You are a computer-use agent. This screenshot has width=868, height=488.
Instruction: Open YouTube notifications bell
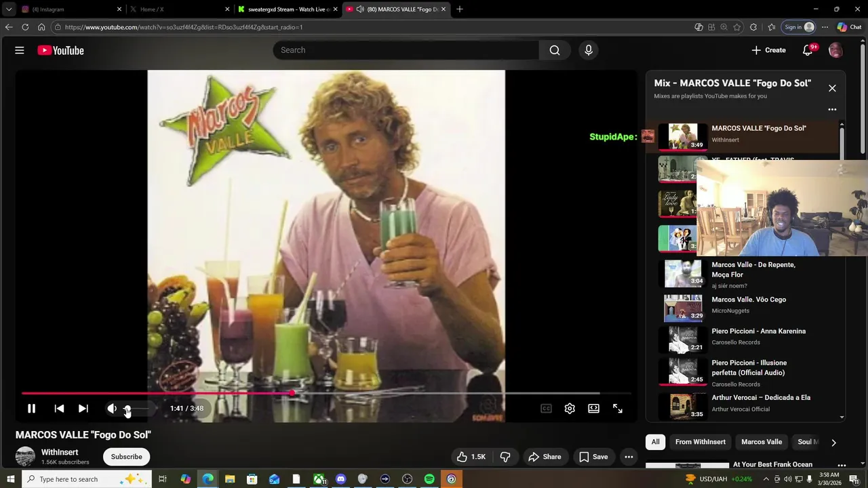(808, 50)
